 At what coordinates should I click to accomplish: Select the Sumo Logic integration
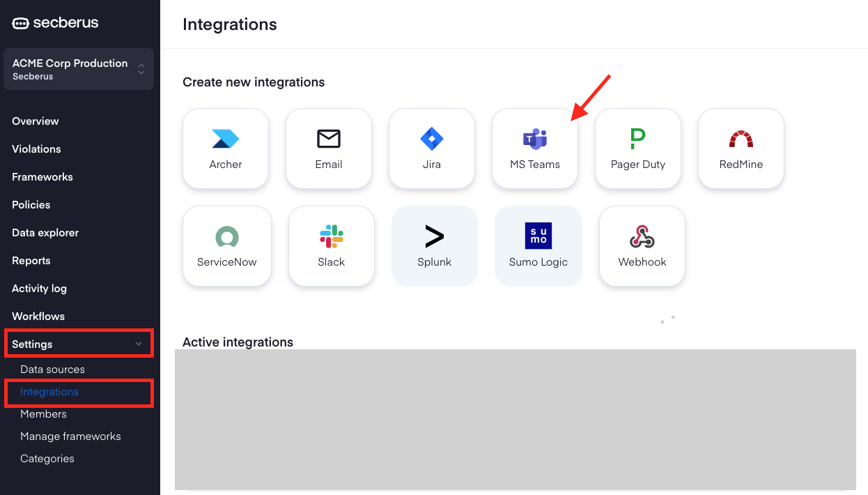click(x=538, y=246)
